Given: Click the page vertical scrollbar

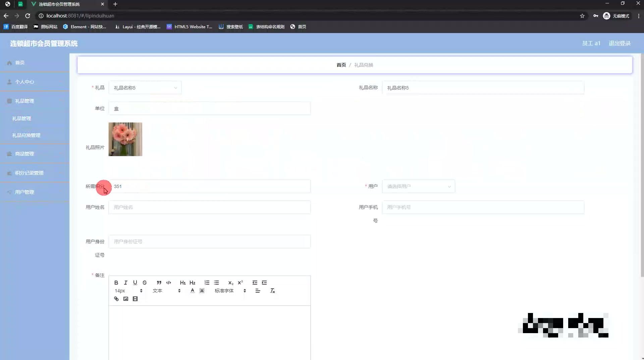Looking at the screenshot, I should [x=642, y=165].
